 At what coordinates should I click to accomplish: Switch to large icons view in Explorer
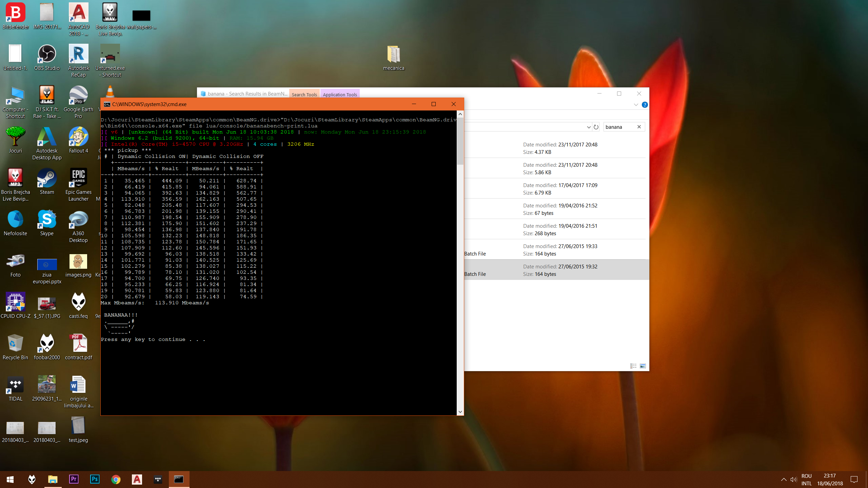click(x=643, y=366)
